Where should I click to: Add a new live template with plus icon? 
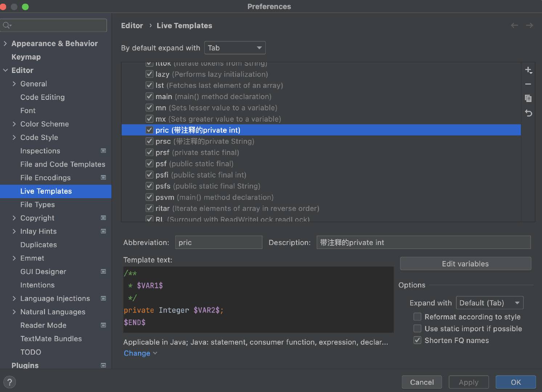tap(529, 70)
